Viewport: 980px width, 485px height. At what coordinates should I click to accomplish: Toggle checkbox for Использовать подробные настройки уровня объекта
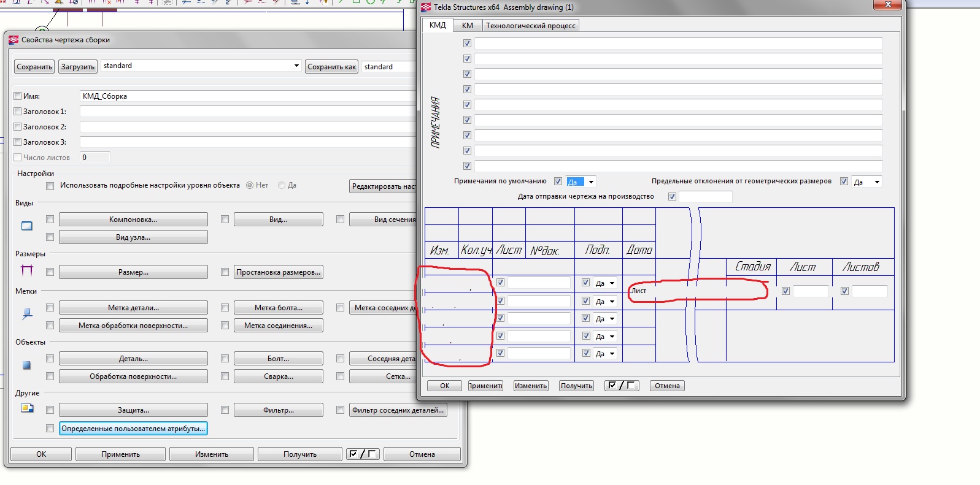pyautogui.click(x=50, y=186)
